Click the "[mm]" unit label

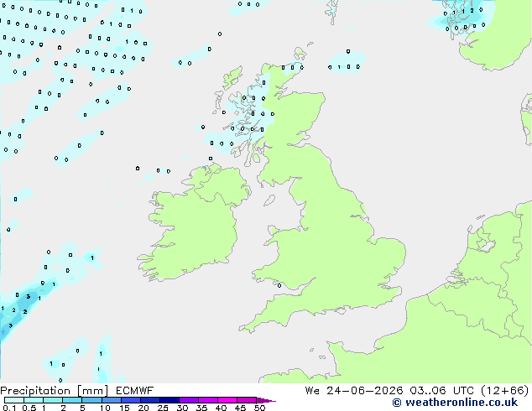pos(92,391)
